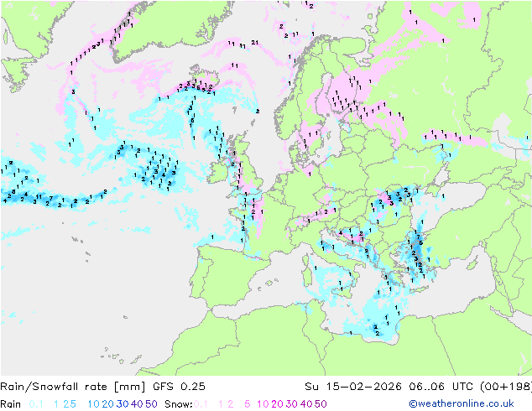Click the "Rain" legend label
The height and width of the screenshot is (411, 532).
pos(11,404)
